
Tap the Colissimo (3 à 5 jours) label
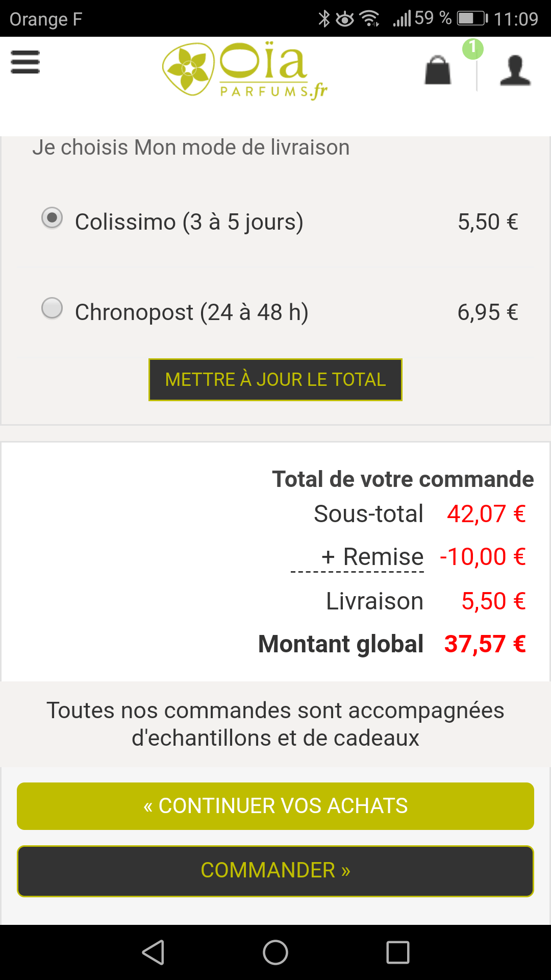click(x=189, y=222)
